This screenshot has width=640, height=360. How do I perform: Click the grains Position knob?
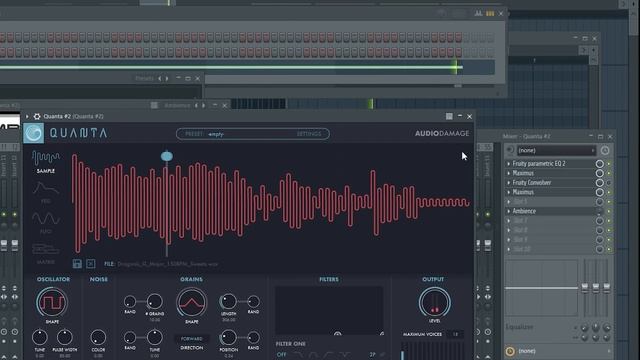[228, 338]
